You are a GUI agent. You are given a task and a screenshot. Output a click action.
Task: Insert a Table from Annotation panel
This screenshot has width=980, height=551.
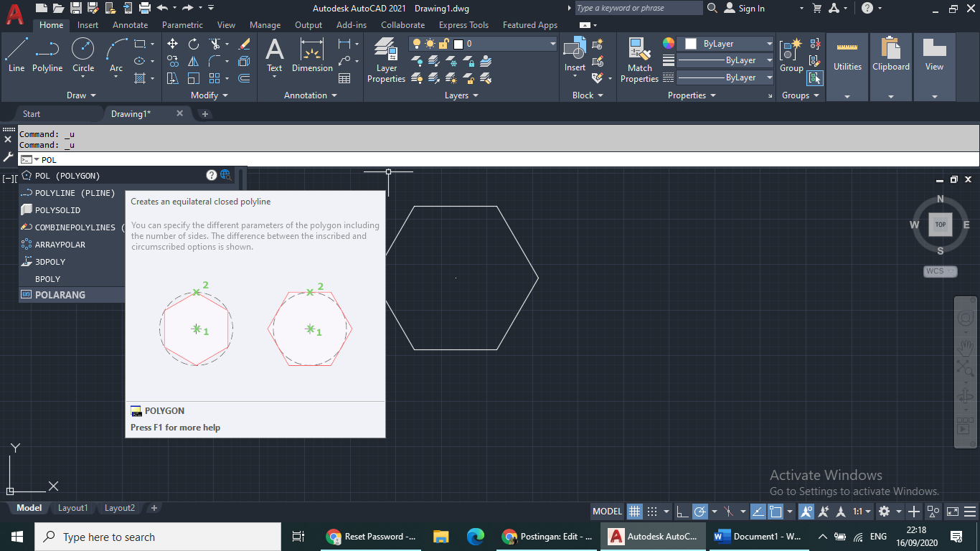pyautogui.click(x=344, y=78)
